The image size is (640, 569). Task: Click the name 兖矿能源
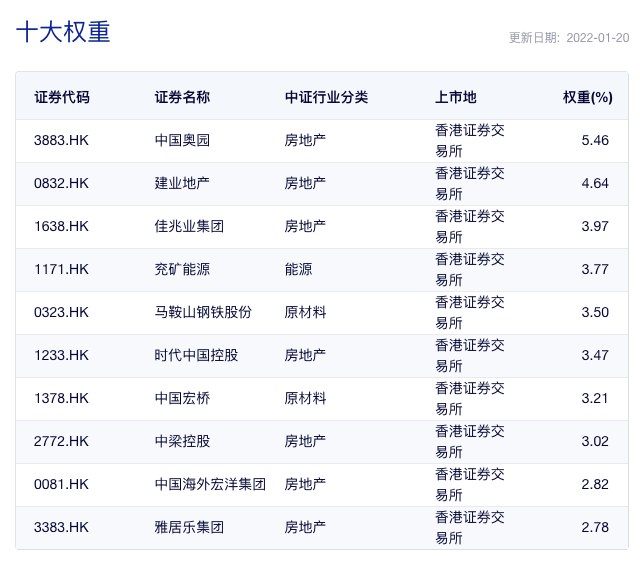click(182, 269)
